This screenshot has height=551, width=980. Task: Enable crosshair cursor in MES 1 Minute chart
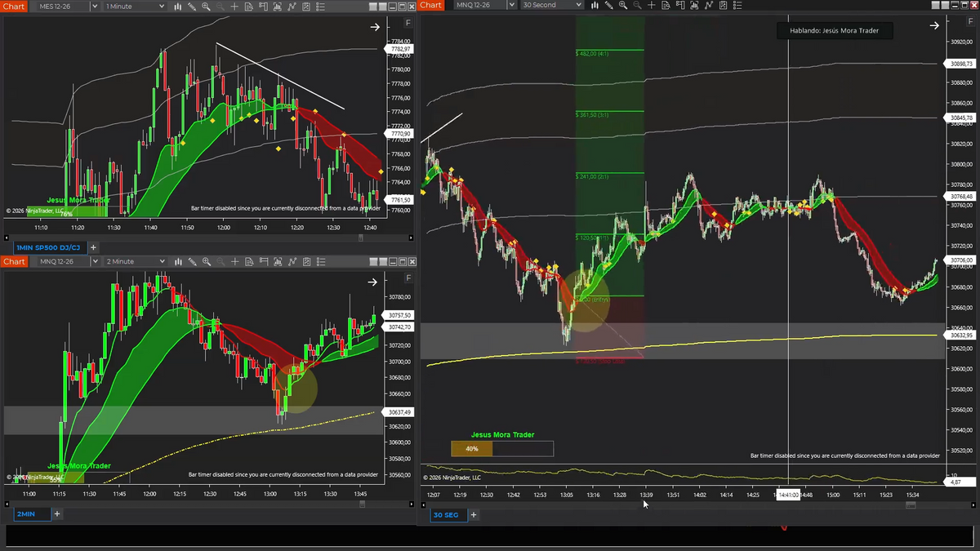234,6
